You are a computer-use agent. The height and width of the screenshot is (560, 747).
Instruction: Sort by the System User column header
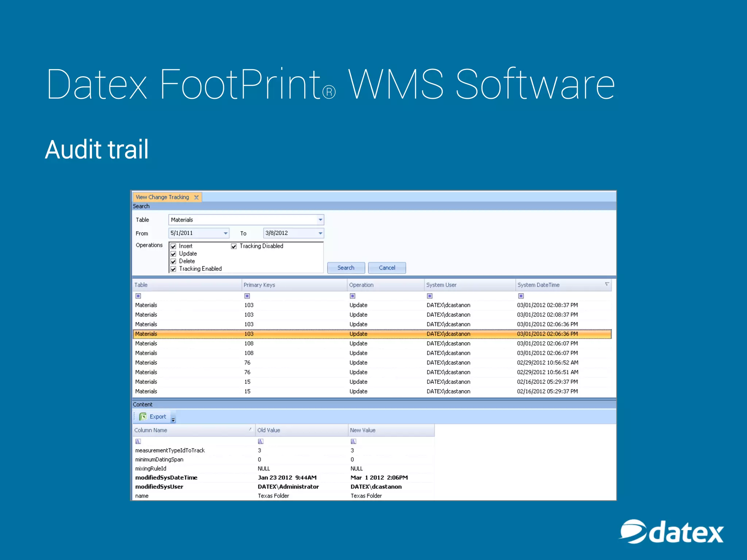(470, 285)
